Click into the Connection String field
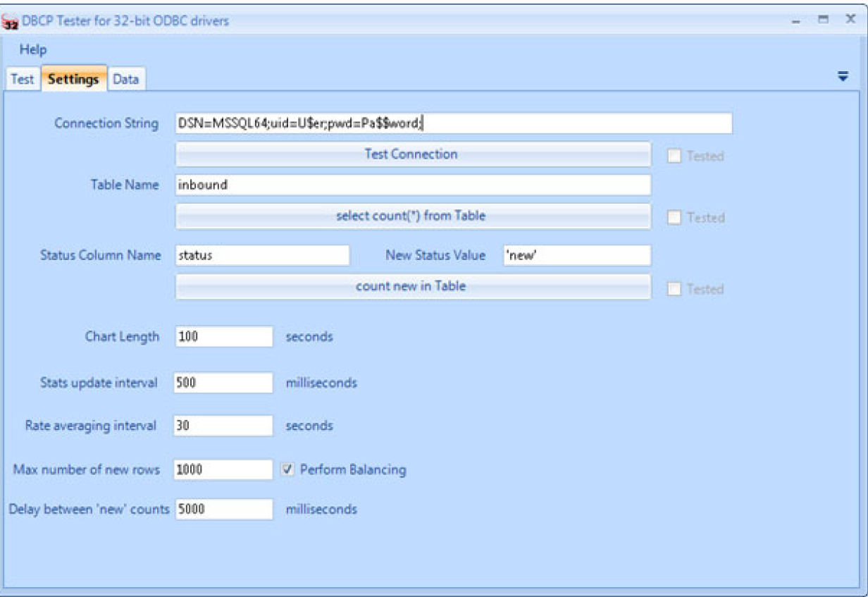The height and width of the screenshot is (597, 868). [x=453, y=123]
